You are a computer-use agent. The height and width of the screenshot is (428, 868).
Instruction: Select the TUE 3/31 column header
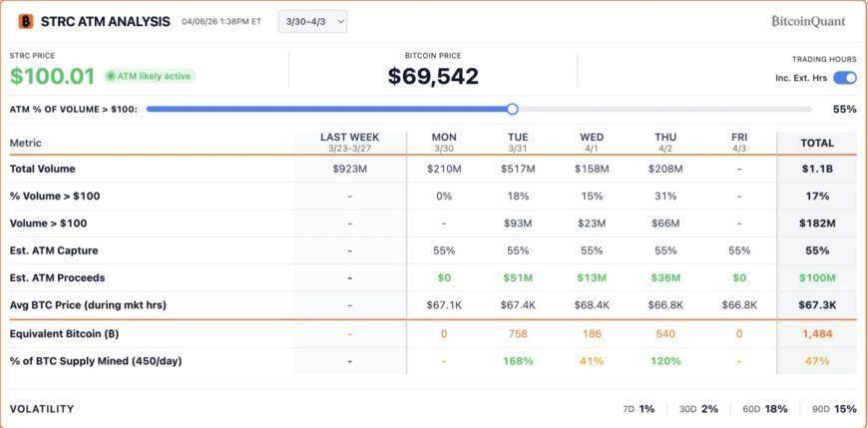pyautogui.click(x=518, y=142)
